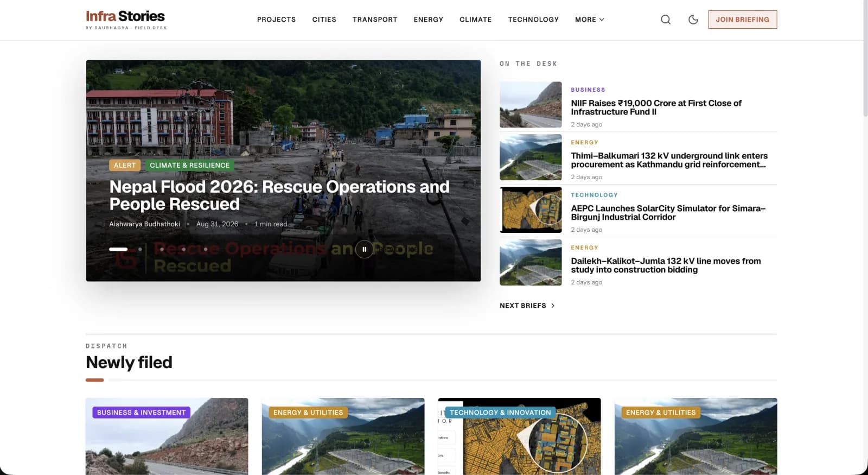This screenshot has height=475, width=868.
Task: Open the TECHNOLOGY label in desk list
Action: click(594, 195)
